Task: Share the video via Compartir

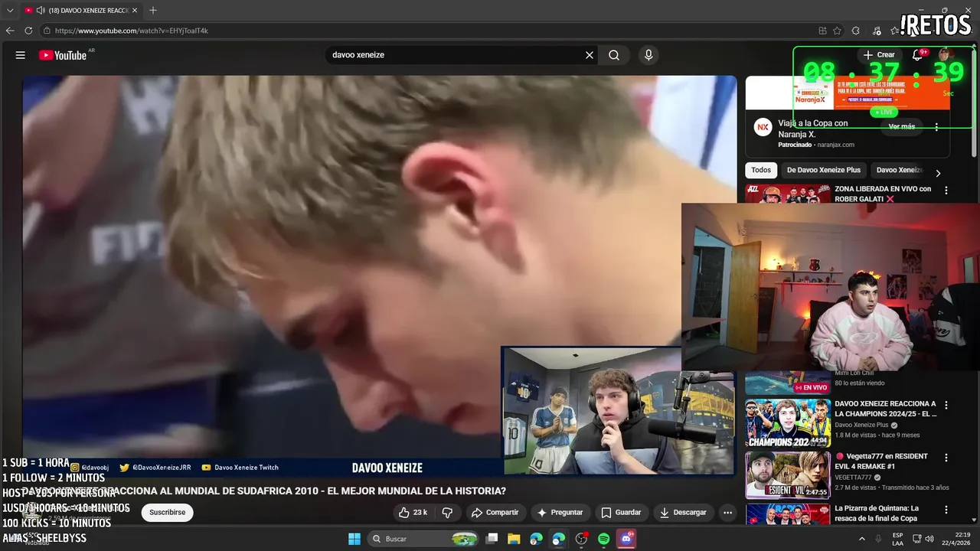Action: (495, 512)
